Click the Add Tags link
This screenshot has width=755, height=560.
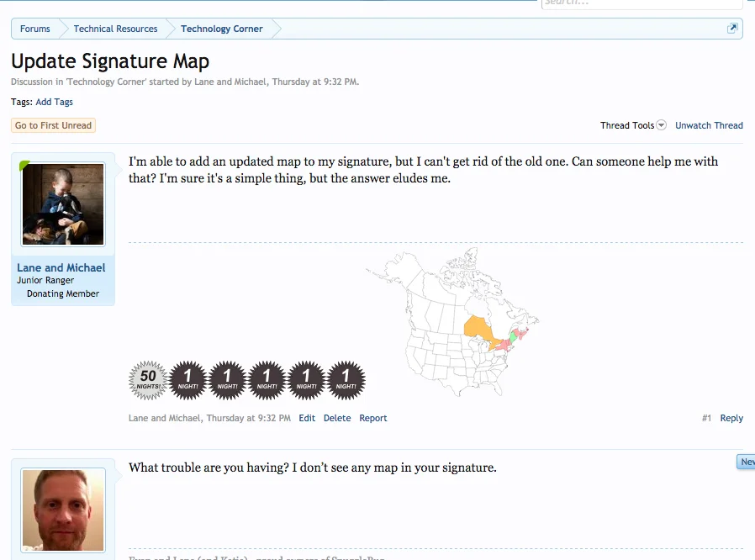click(x=54, y=102)
